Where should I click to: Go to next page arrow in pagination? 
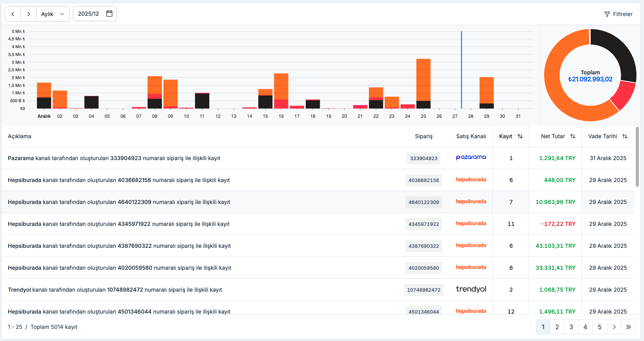pos(614,327)
